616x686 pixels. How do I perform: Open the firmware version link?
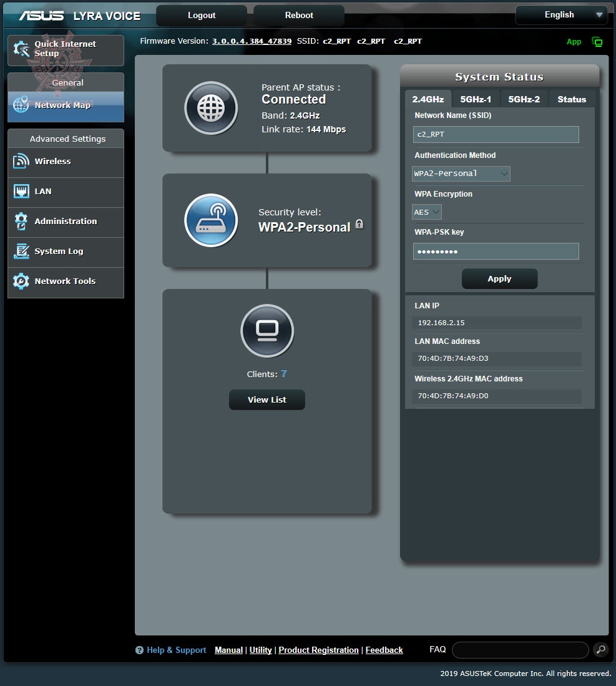click(252, 41)
